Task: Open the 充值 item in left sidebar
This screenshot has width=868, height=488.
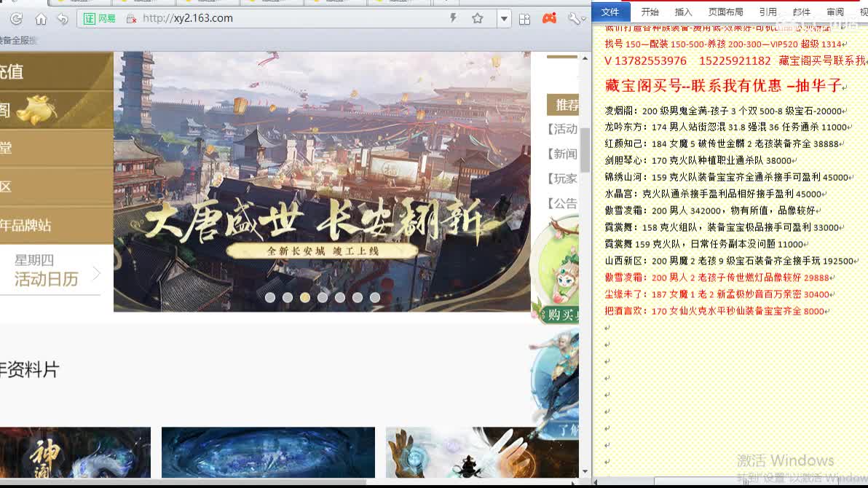Action: coord(57,71)
